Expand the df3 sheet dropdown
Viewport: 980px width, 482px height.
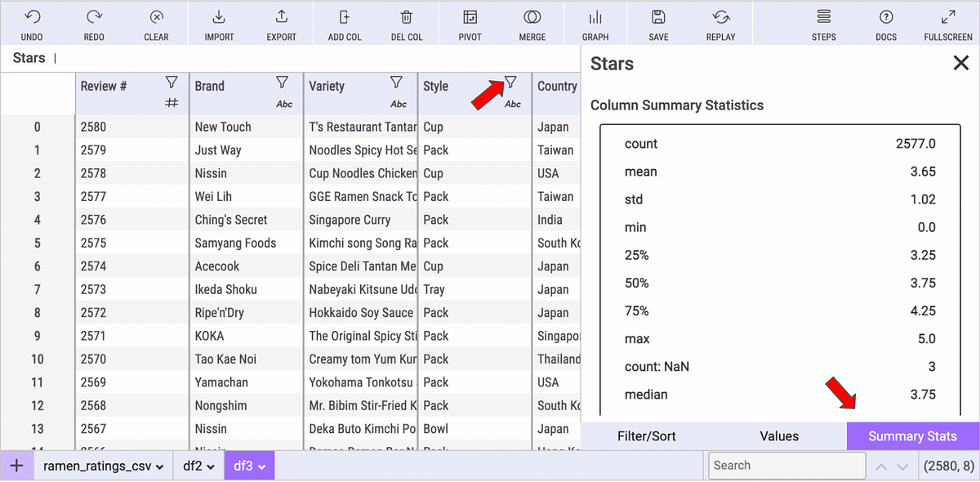pyautogui.click(x=261, y=466)
